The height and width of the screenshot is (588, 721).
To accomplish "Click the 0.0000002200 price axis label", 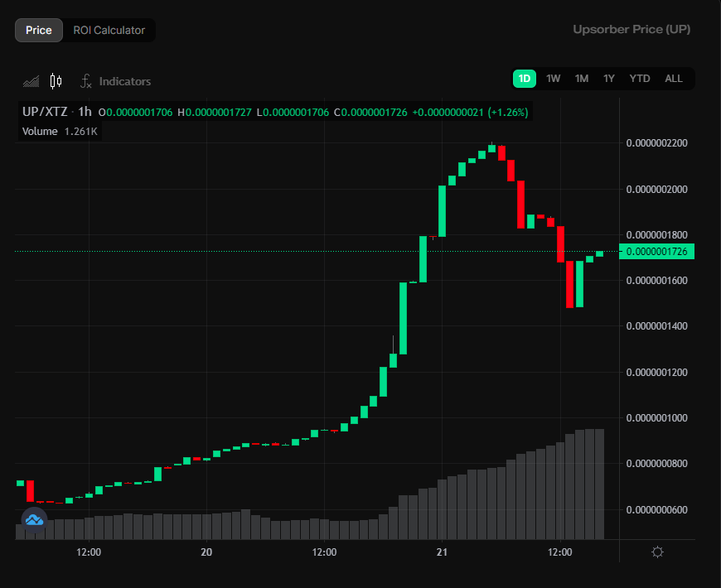I will 656,143.
